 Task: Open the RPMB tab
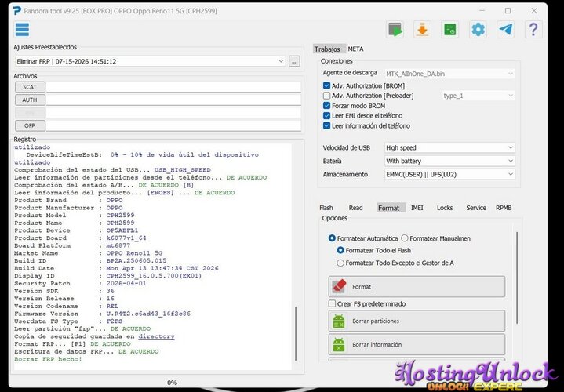tap(504, 208)
